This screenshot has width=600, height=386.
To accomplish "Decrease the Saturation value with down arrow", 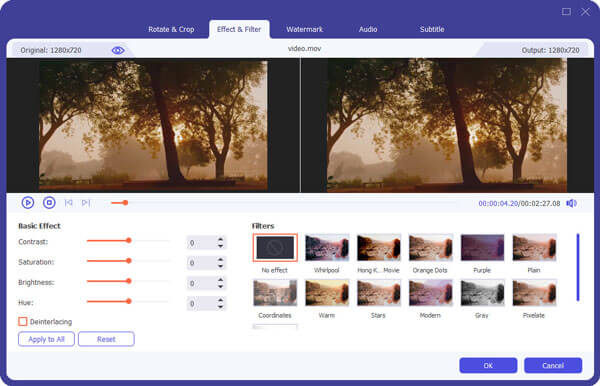I will [x=220, y=266].
